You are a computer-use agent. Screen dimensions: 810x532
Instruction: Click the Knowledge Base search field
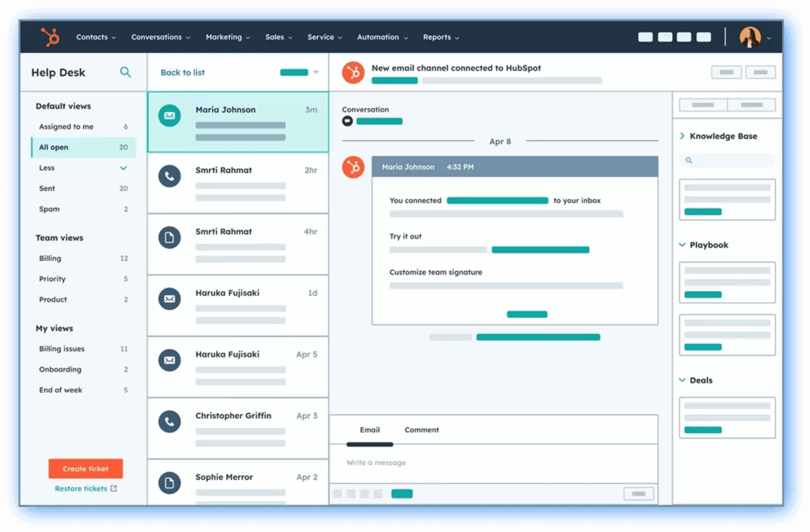[x=728, y=160]
